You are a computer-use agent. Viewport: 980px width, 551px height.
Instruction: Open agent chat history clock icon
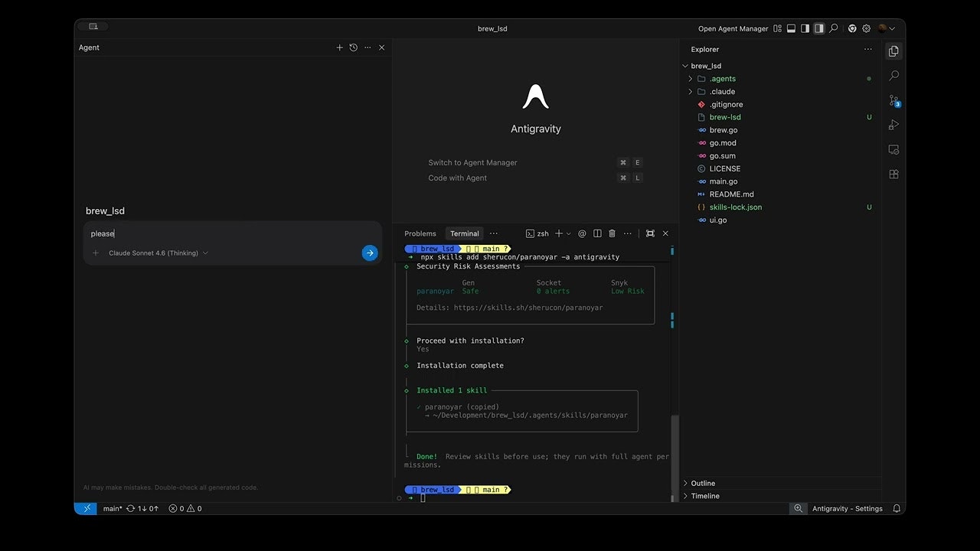[354, 47]
